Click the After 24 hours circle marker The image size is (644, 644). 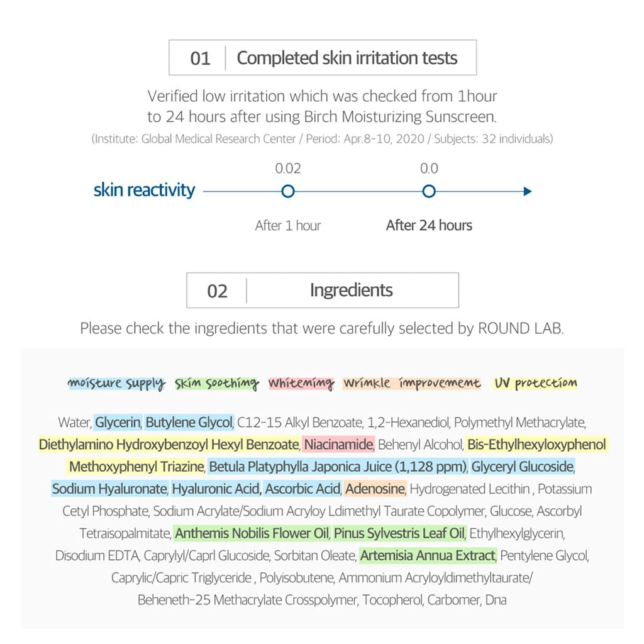pyautogui.click(x=429, y=191)
